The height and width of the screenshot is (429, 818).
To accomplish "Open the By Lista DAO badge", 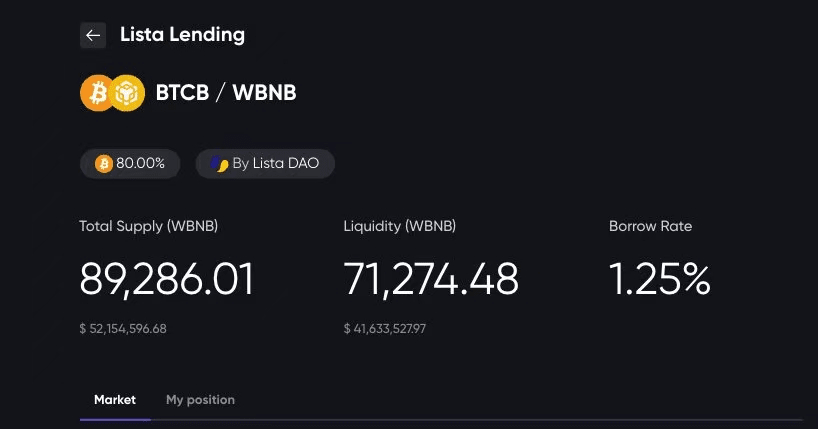I will tap(265, 164).
